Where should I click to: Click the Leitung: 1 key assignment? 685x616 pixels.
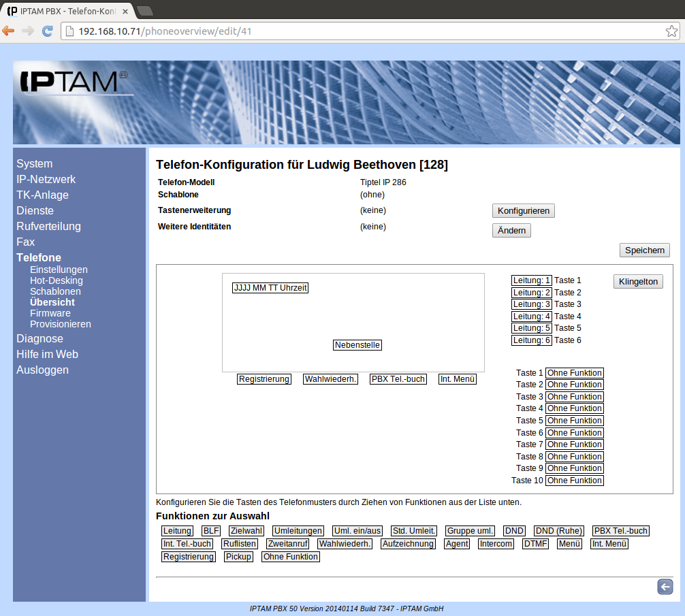point(531,280)
